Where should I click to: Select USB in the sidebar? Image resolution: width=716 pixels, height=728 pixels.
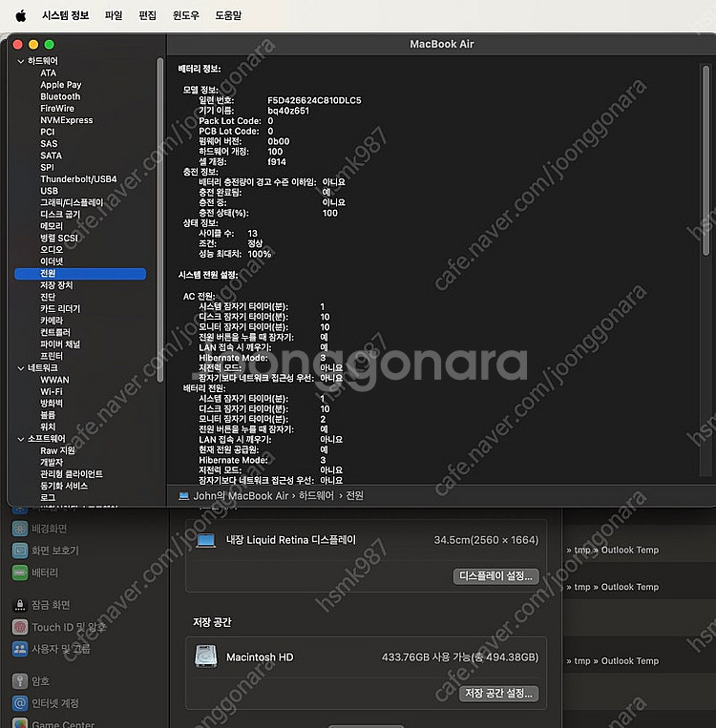point(50,191)
